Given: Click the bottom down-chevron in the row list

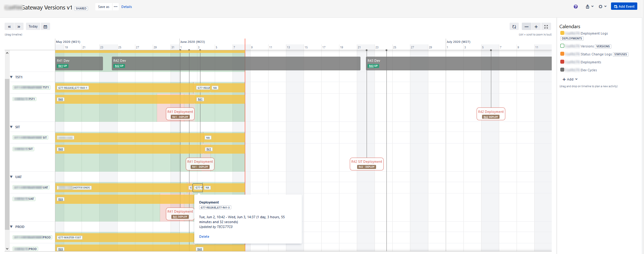Looking at the screenshot, I should [7, 248].
